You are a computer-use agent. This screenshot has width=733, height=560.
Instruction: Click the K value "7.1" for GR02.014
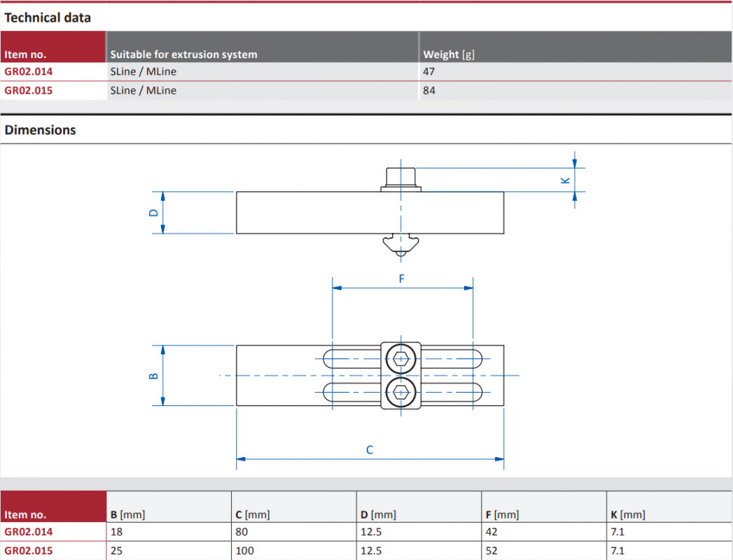pyautogui.click(x=617, y=532)
